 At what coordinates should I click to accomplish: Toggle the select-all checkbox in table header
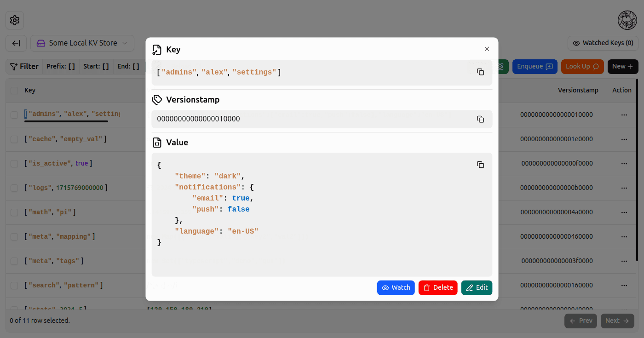pyautogui.click(x=14, y=91)
